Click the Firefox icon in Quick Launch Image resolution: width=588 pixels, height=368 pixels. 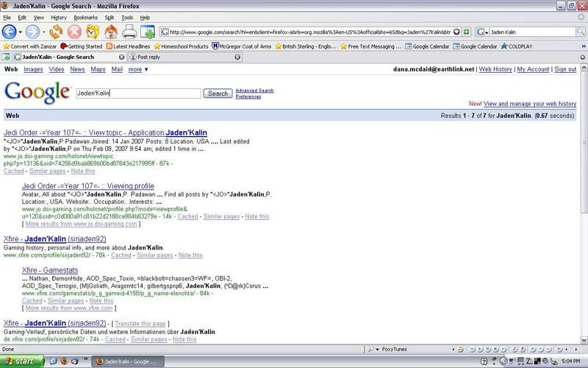(64, 361)
